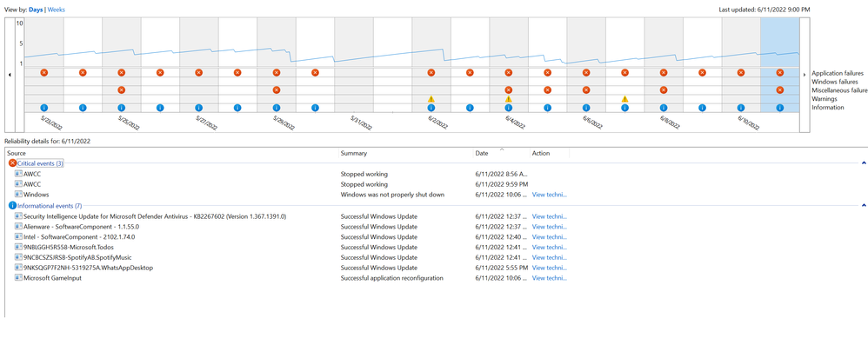Viewport: 868px width, 338px height.
Task: Open Informational events (7) group header
Action: tap(50, 206)
